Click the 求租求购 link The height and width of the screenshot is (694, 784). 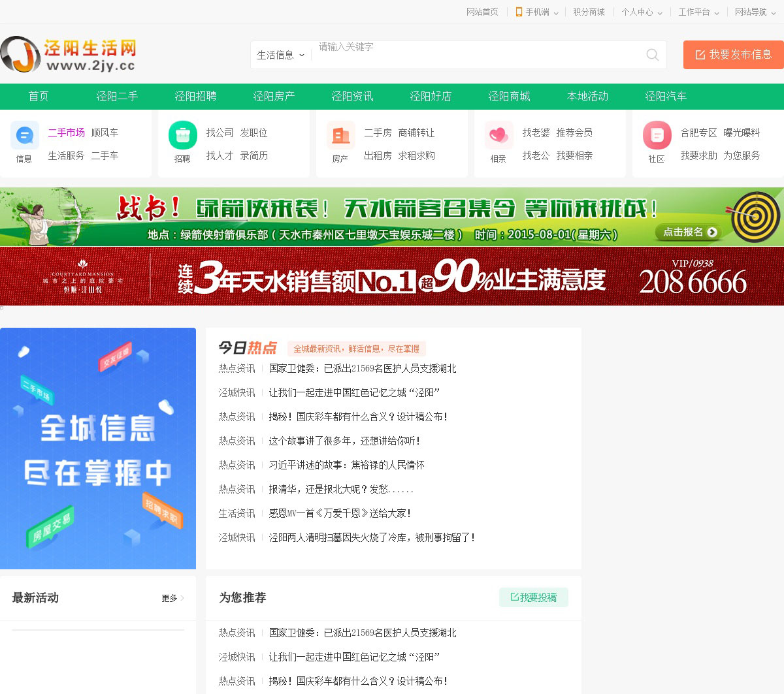[416, 155]
